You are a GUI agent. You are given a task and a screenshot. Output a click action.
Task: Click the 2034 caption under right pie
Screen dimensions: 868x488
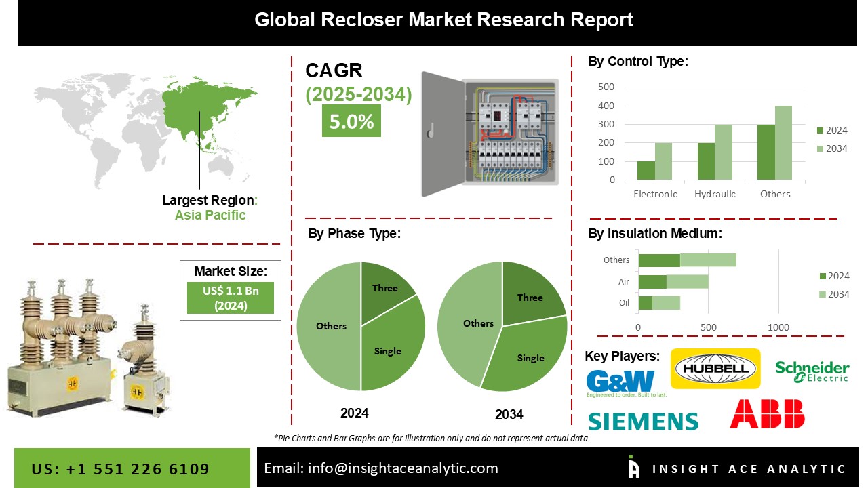[x=509, y=414]
